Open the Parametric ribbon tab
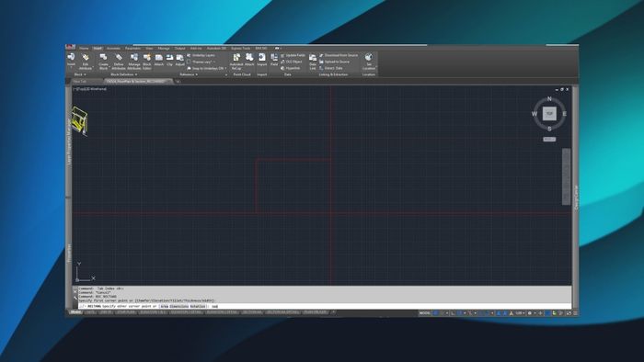644x362 pixels. (x=132, y=49)
